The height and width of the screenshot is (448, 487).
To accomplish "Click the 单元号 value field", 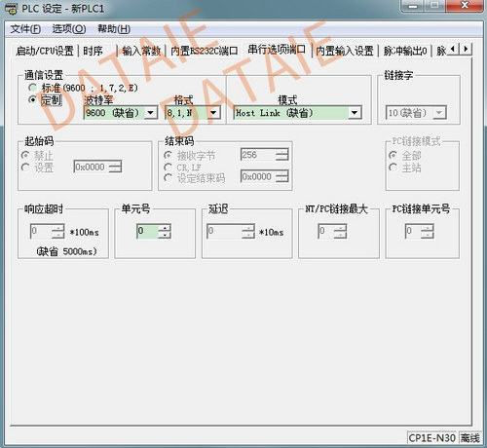I will (x=148, y=232).
